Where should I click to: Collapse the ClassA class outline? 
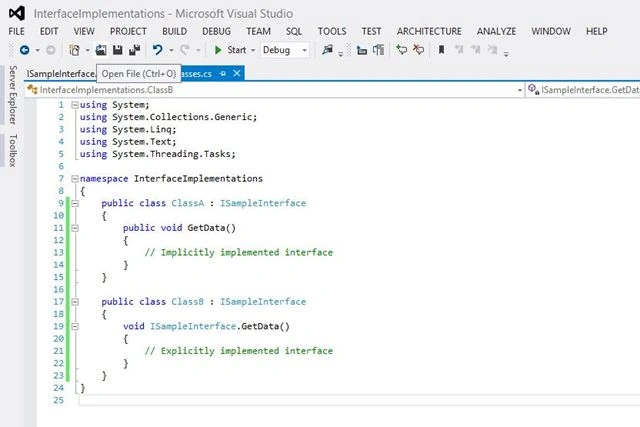pyautogui.click(x=75, y=203)
